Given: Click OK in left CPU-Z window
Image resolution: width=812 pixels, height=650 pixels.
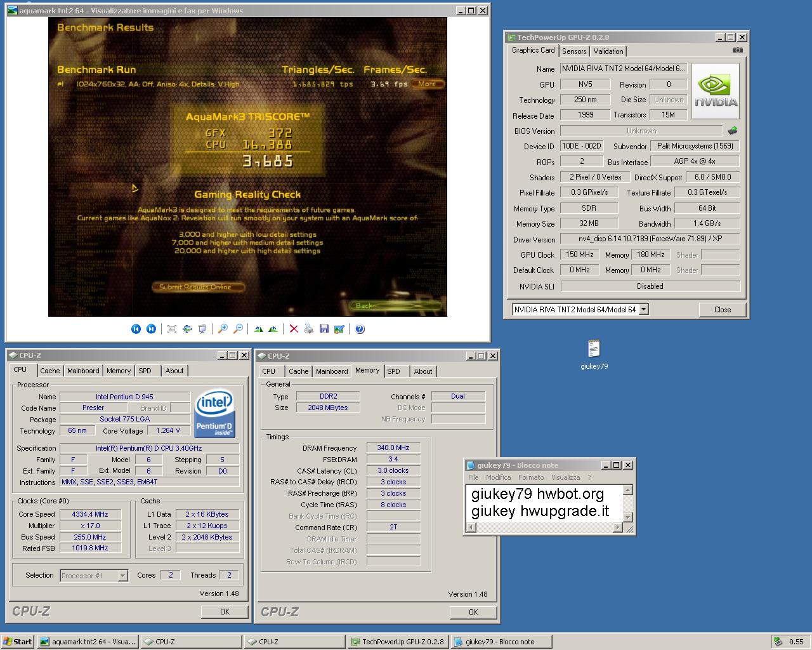Looking at the screenshot, I should 225,611.
